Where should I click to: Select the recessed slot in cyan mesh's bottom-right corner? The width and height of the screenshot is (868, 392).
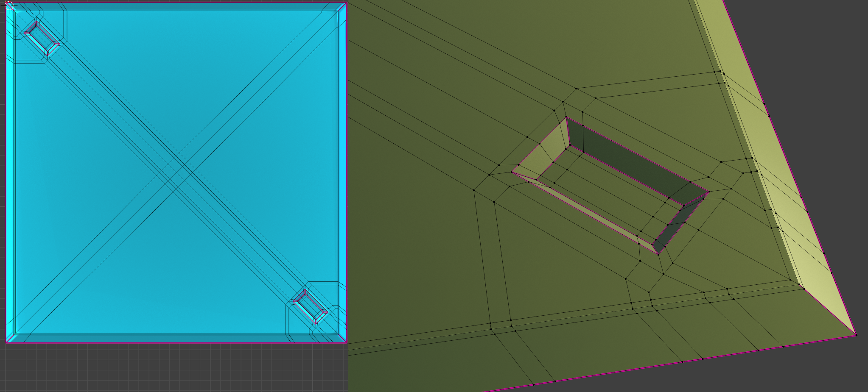tap(311, 306)
